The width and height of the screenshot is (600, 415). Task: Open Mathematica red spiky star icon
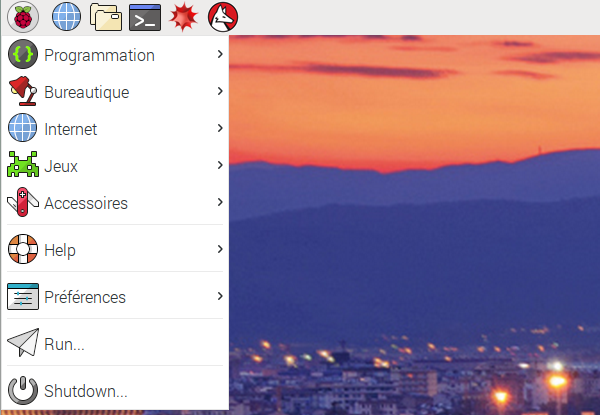[x=184, y=17]
